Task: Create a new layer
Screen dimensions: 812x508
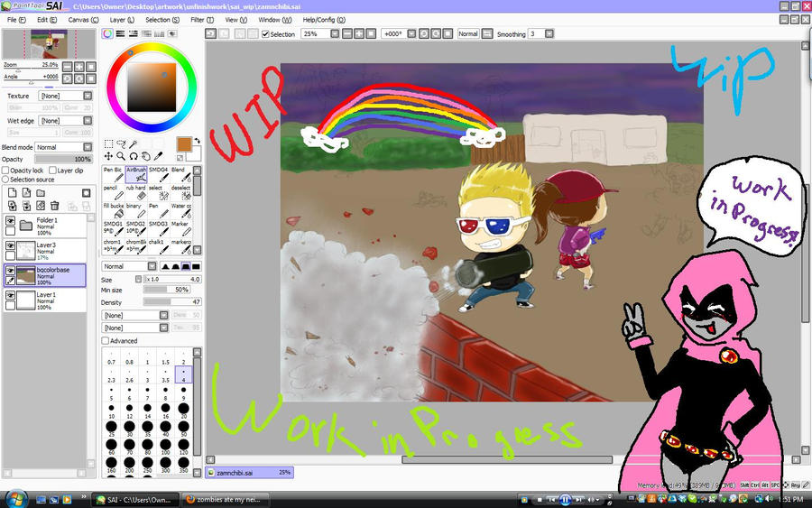Action: point(12,192)
